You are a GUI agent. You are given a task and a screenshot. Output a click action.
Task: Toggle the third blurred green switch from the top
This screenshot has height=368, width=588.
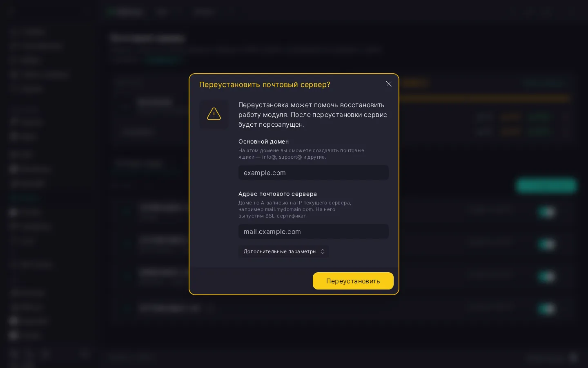(547, 276)
